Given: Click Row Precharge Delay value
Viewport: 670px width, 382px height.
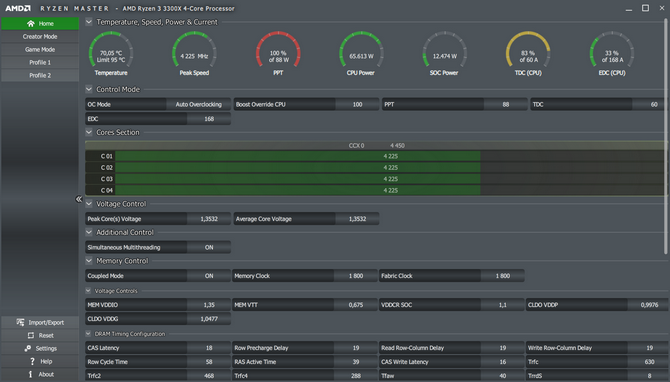Looking at the screenshot, I should pyautogui.click(x=356, y=348).
